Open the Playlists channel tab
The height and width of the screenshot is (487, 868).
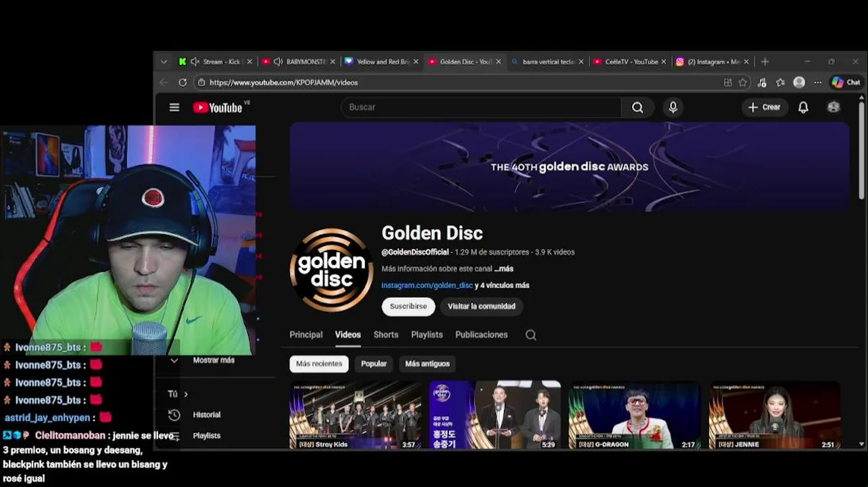tap(427, 335)
